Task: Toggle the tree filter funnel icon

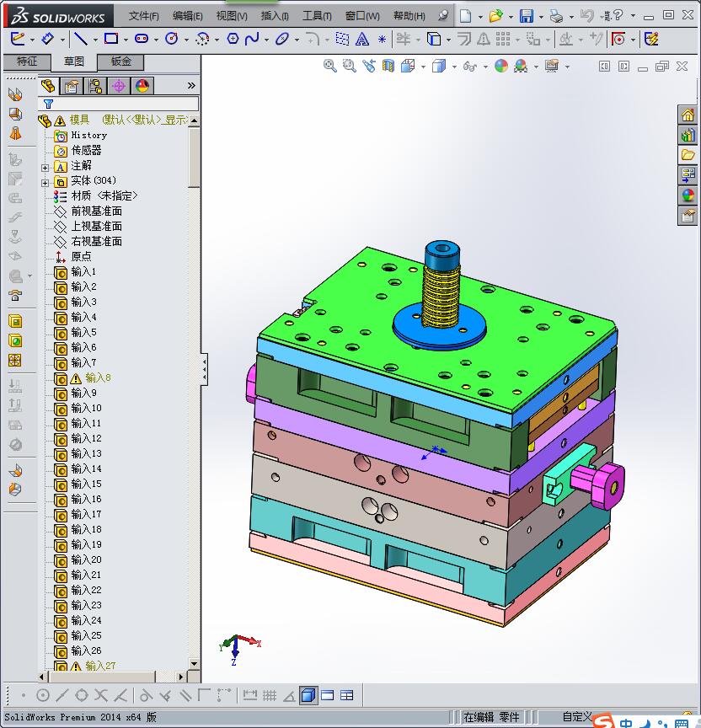Action: 48,104
